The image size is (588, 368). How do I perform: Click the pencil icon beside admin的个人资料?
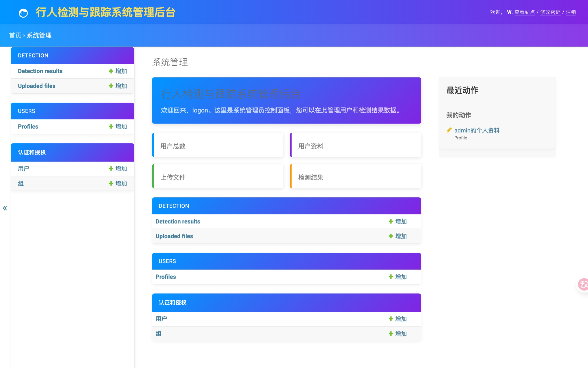coord(449,130)
